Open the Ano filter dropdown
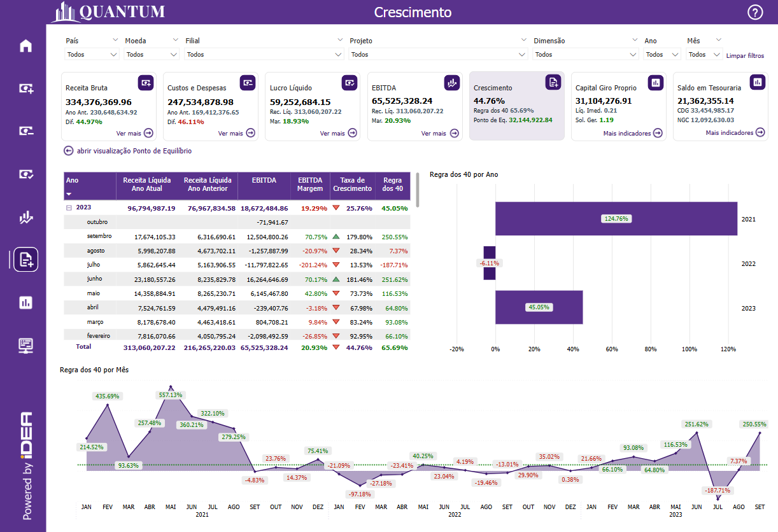 662,55
